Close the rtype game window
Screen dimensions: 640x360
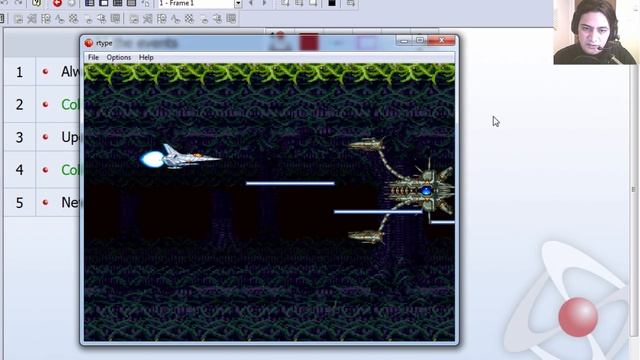point(442,40)
